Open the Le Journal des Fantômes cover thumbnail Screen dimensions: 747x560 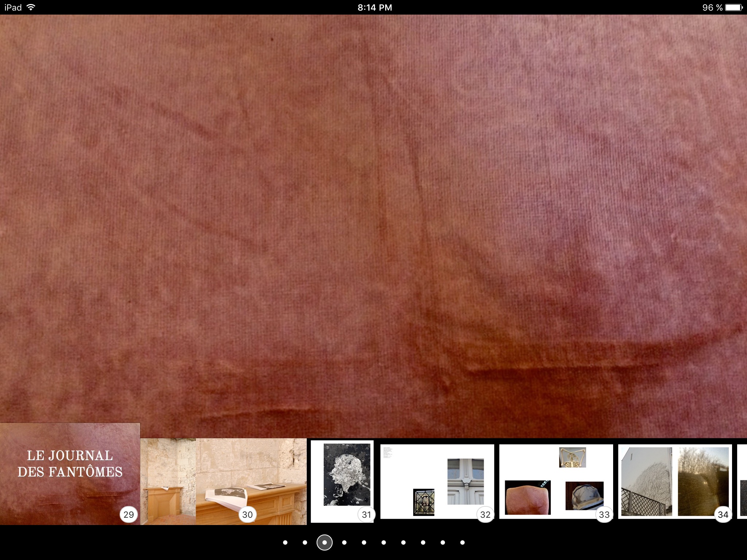point(70,474)
